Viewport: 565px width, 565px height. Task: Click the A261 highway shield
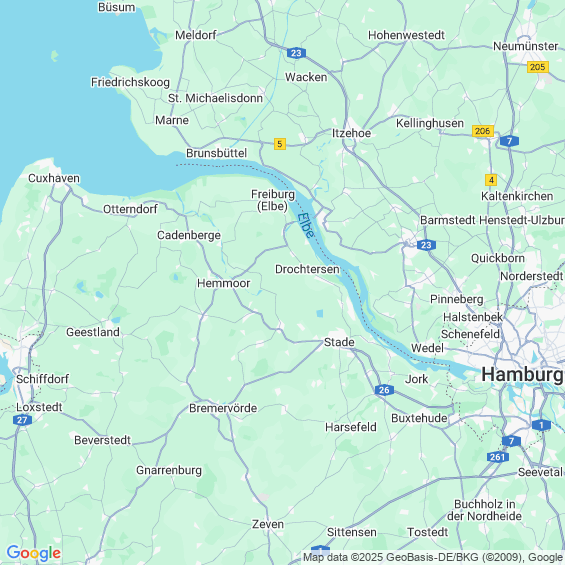tap(498, 457)
